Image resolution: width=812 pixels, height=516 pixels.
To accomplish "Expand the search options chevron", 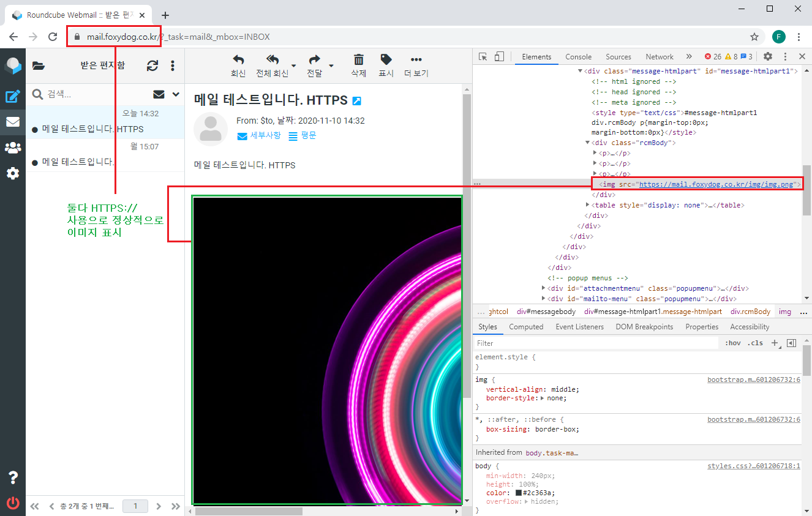I will point(176,94).
